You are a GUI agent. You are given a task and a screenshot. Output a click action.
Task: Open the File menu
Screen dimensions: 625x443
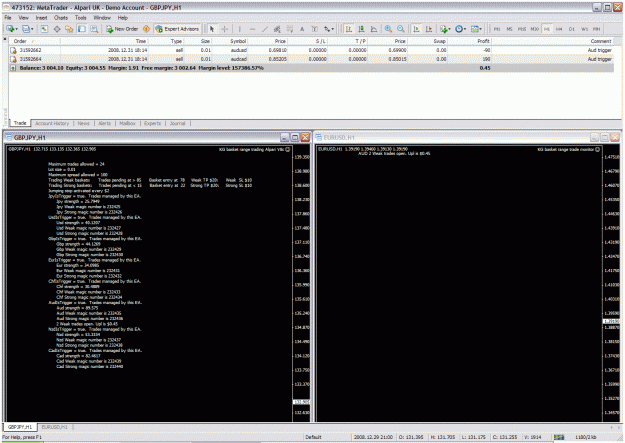click(x=8, y=18)
